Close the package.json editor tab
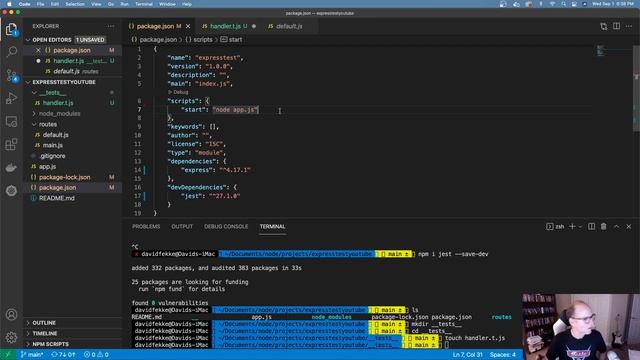Image resolution: width=640 pixels, height=360 pixels. 188,26
